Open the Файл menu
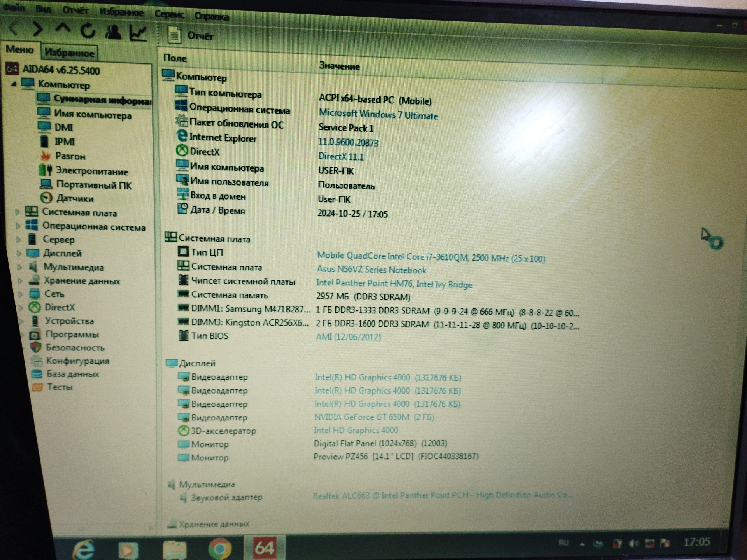The height and width of the screenshot is (560, 747). click(x=14, y=7)
